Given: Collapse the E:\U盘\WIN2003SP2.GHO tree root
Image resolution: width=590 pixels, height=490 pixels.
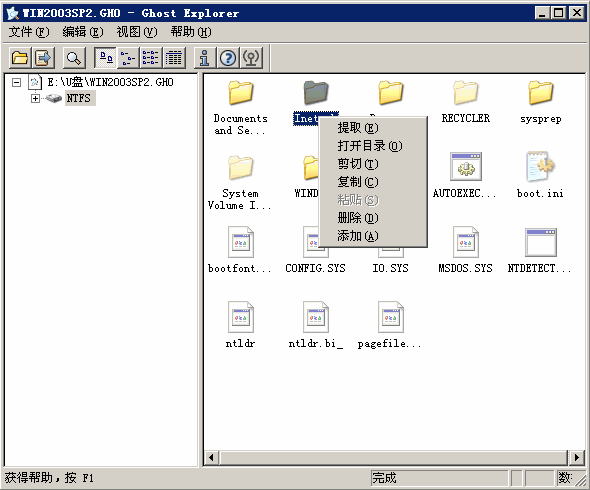Looking at the screenshot, I should tap(16, 82).
